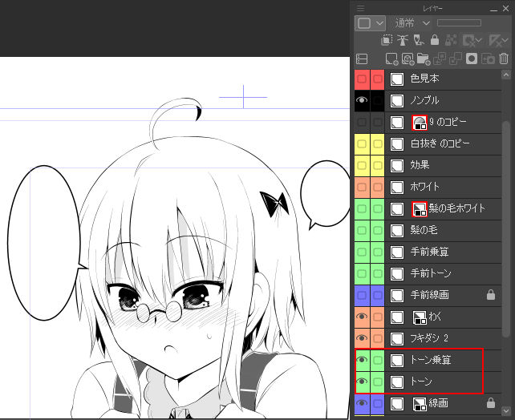Enable Draft Layer pencil icon
Screen dimensions: 515x420
pyautogui.click(x=419, y=40)
